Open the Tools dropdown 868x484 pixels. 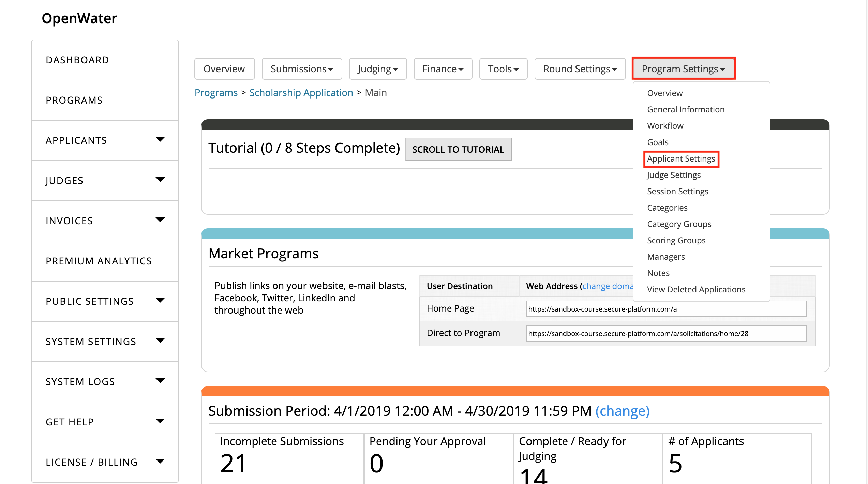503,69
